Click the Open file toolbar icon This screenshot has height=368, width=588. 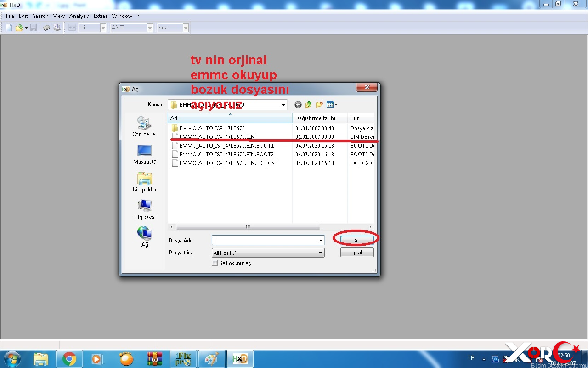[19, 28]
